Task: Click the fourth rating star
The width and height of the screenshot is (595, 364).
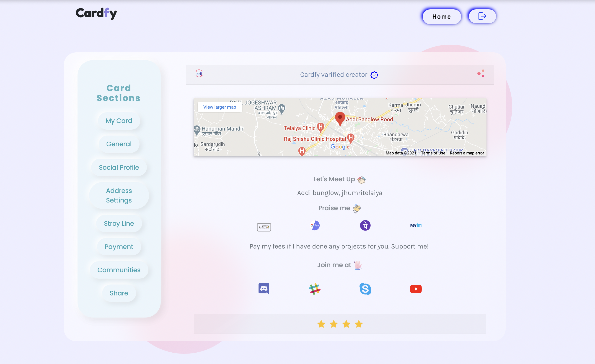Action: click(x=359, y=324)
